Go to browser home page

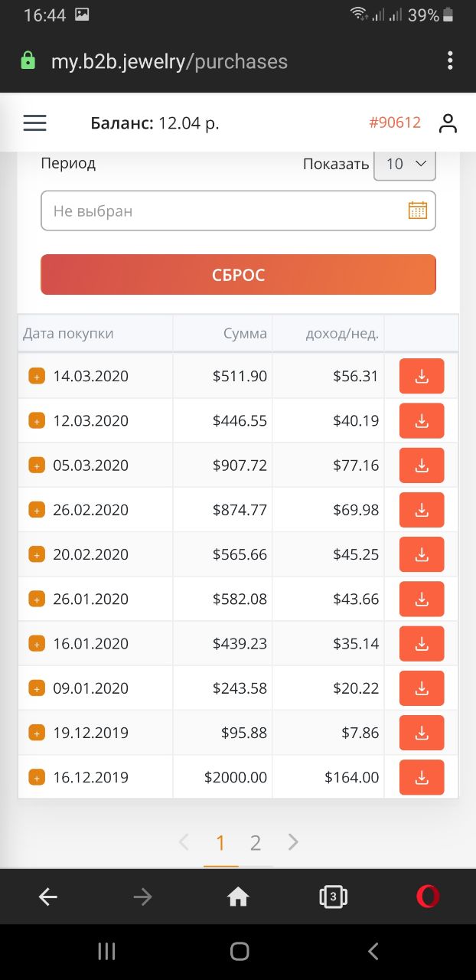(238, 897)
